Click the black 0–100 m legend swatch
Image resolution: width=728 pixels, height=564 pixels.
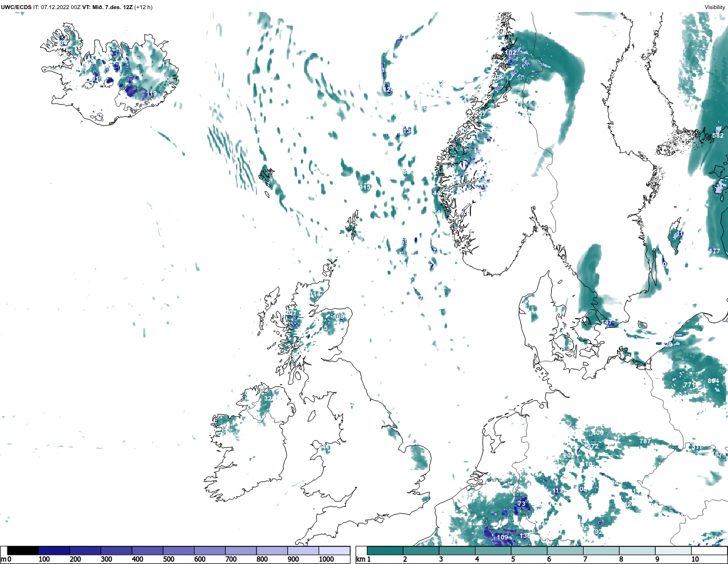(x=23, y=551)
